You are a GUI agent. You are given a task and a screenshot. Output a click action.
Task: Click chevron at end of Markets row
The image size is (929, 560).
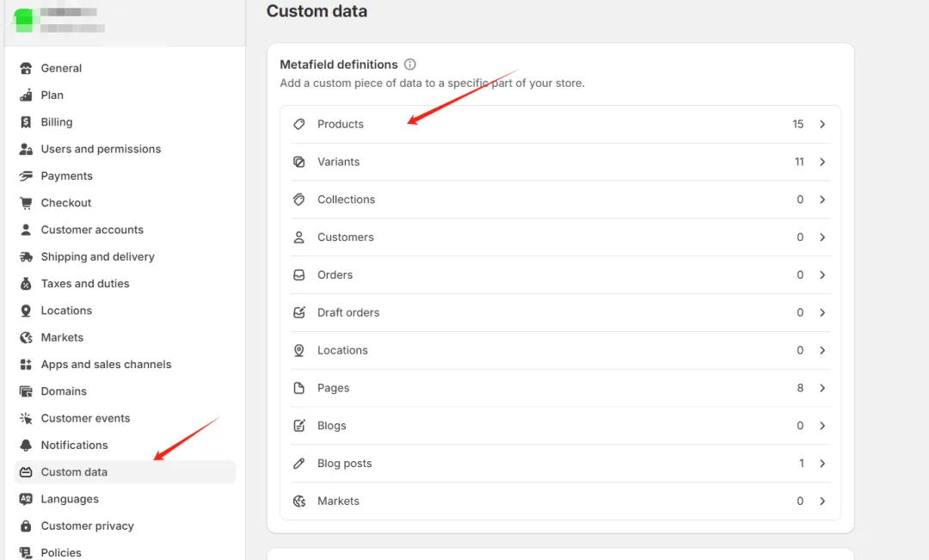pos(822,502)
